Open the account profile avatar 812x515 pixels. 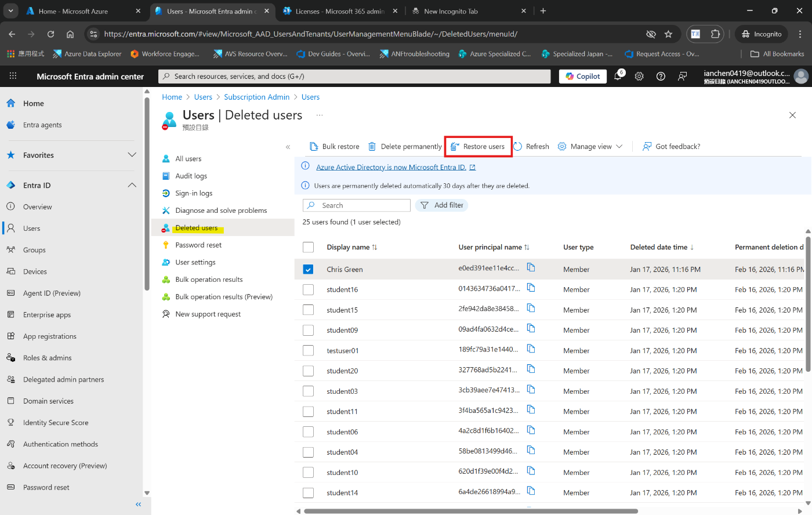801,76
